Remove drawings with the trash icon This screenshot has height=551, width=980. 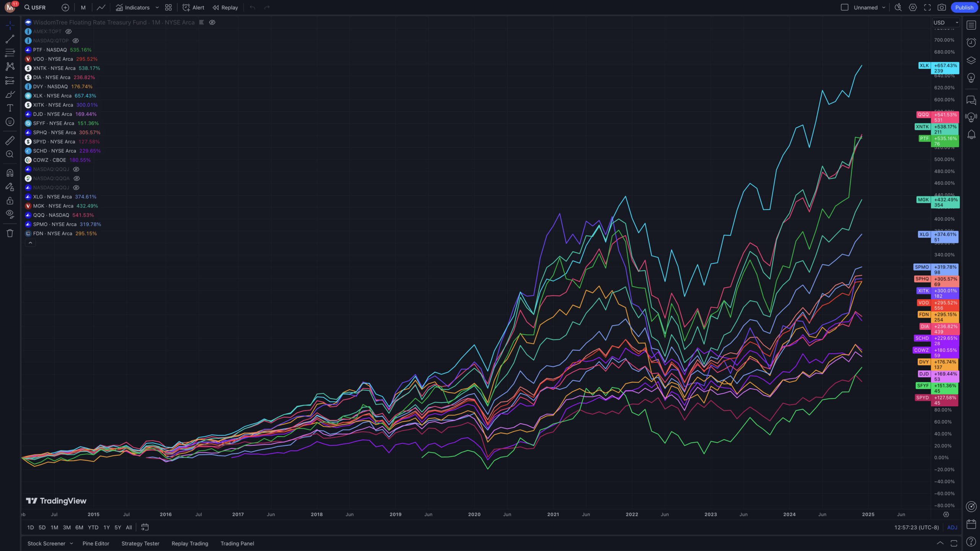pyautogui.click(x=10, y=233)
